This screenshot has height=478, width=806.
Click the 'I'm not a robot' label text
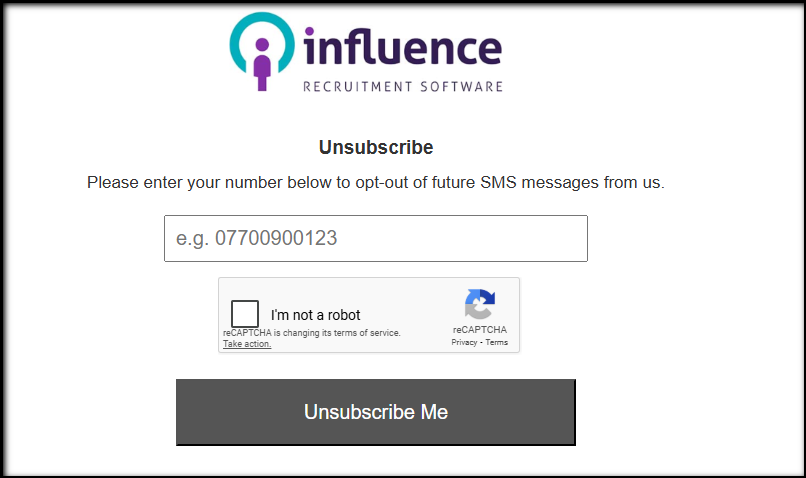tap(315, 315)
